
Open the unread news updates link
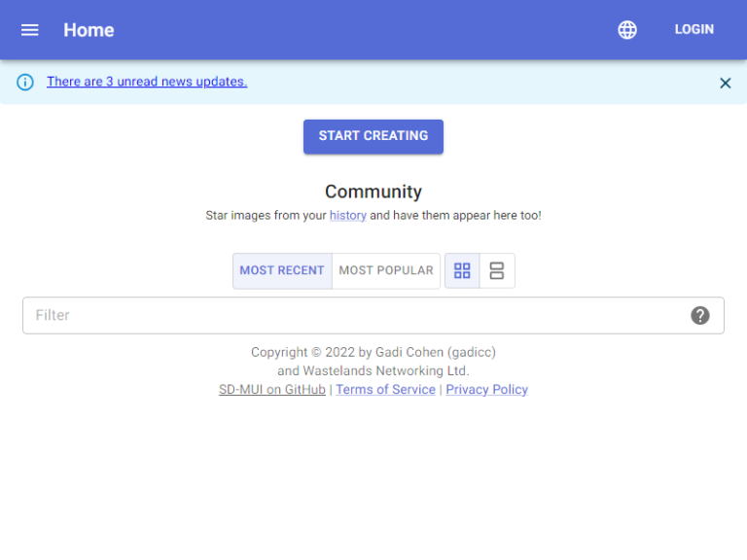(147, 82)
